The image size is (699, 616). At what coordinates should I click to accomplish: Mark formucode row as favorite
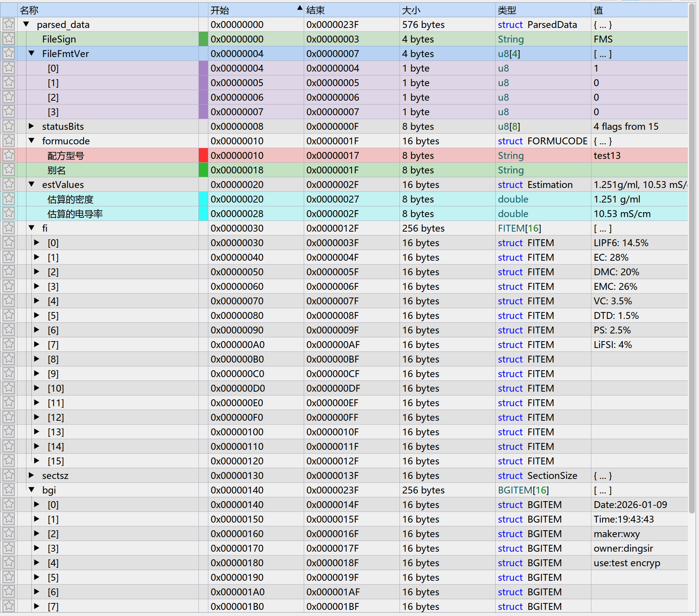pyautogui.click(x=9, y=141)
